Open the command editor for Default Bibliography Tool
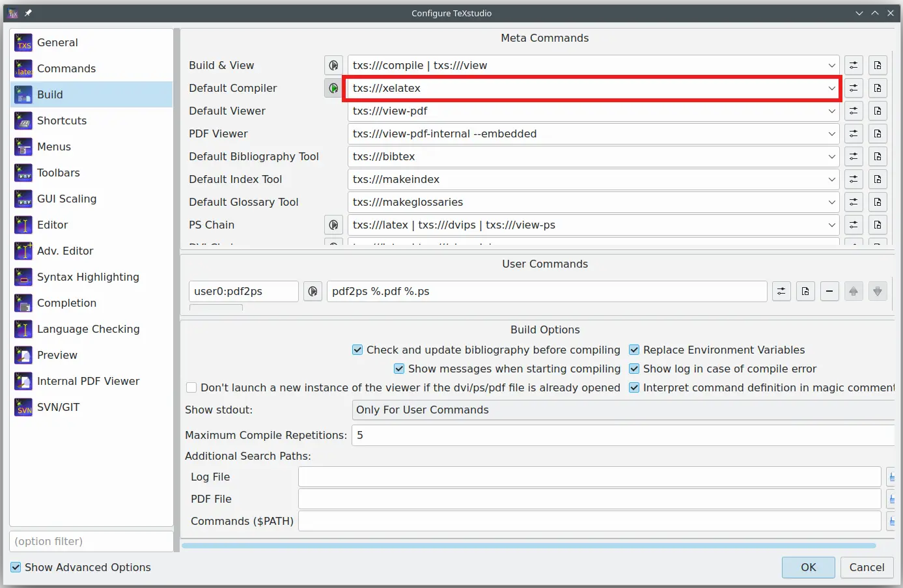Screen dimensions: 903x588 [x=854, y=156]
